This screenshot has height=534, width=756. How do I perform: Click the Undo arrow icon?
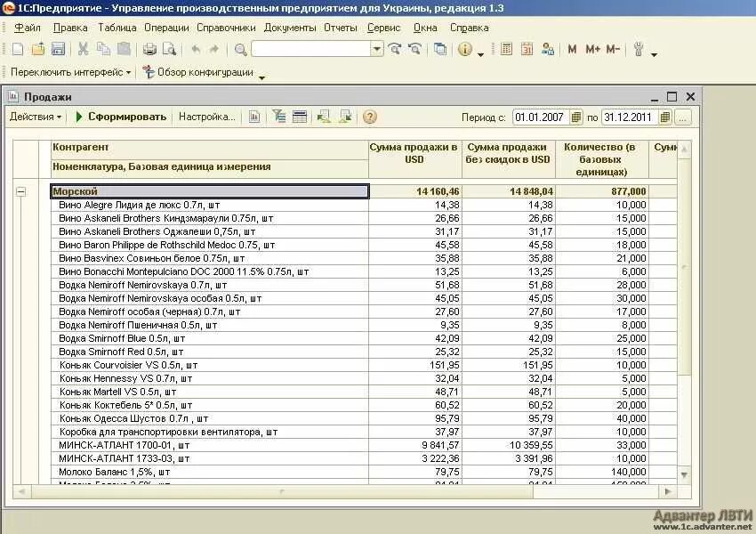click(x=196, y=49)
